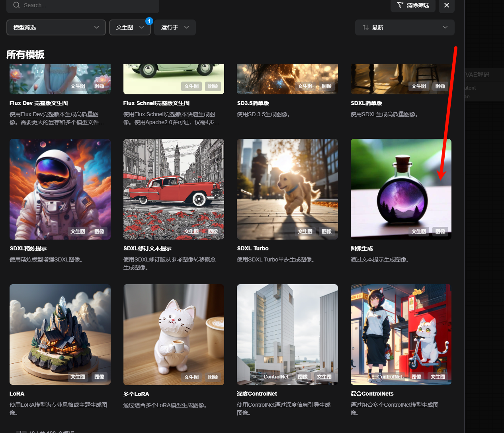Open the SDXL精炼提示 astronaut template
Viewport: 504px width, 433px height.
pyautogui.click(x=60, y=189)
